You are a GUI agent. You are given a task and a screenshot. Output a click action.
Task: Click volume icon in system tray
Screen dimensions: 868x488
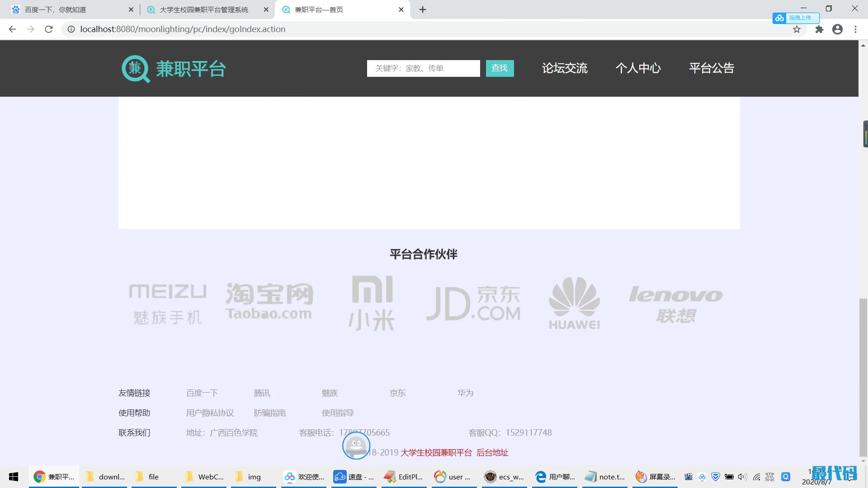click(742, 477)
